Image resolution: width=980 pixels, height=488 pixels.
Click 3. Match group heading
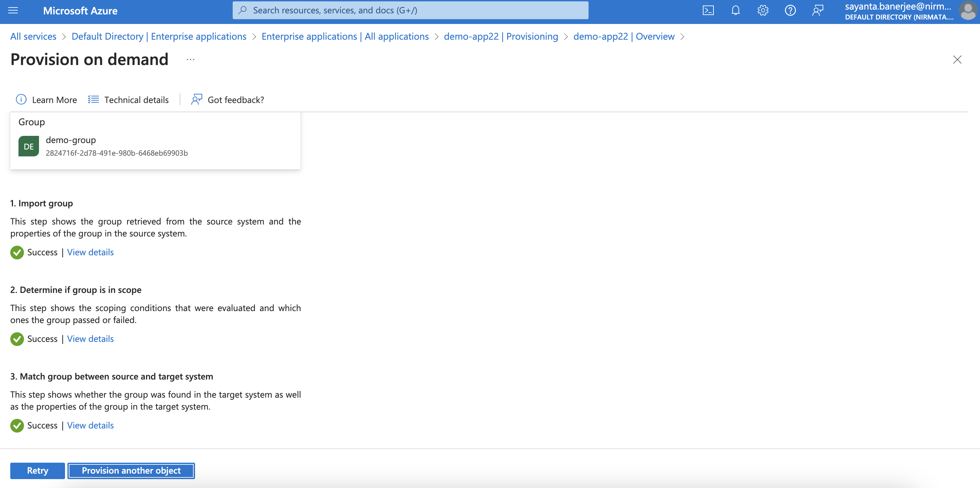click(112, 376)
